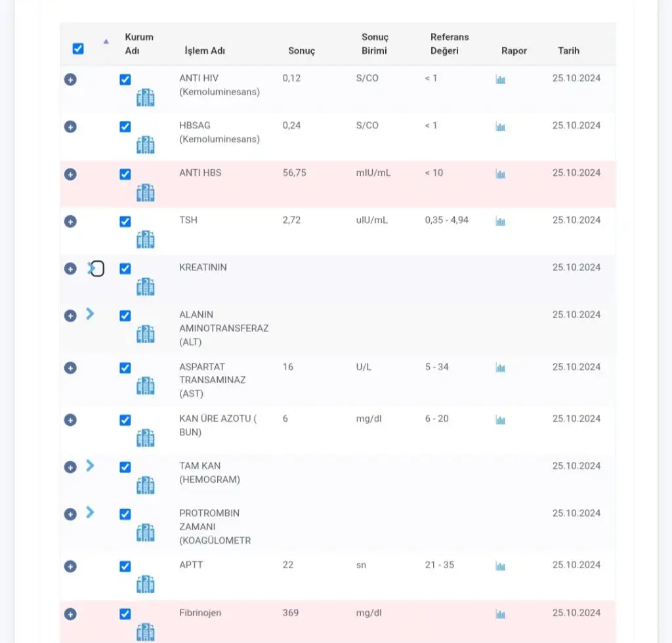
Task: Expand the ALANIN AMINOTRANSFERAZ chevron arrow
Action: point(90,314)
